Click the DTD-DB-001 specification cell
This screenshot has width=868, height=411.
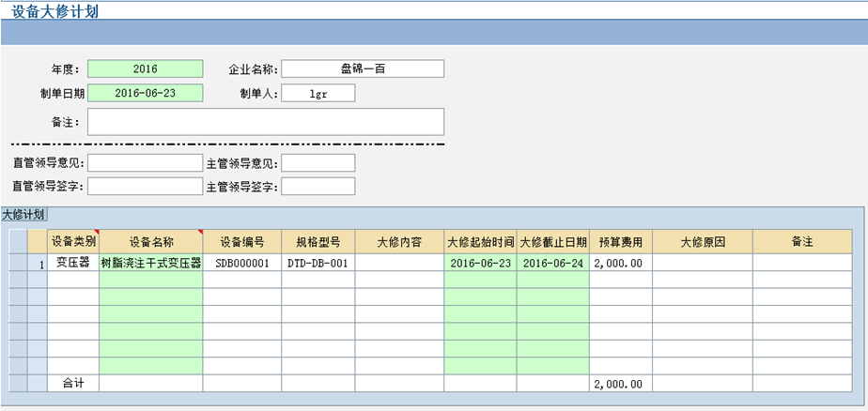(318, 263)
